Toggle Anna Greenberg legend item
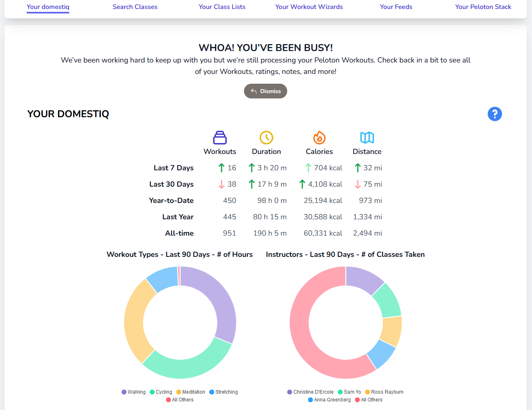Image resolution: width=532 pixels, height=410 pixels. pos(329,400)
